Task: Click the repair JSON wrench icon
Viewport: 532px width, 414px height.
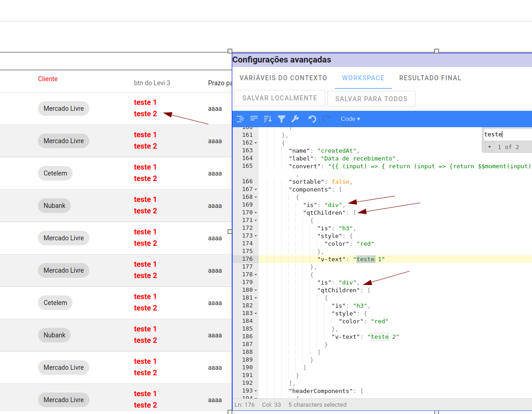Action: tap(295, 119)
